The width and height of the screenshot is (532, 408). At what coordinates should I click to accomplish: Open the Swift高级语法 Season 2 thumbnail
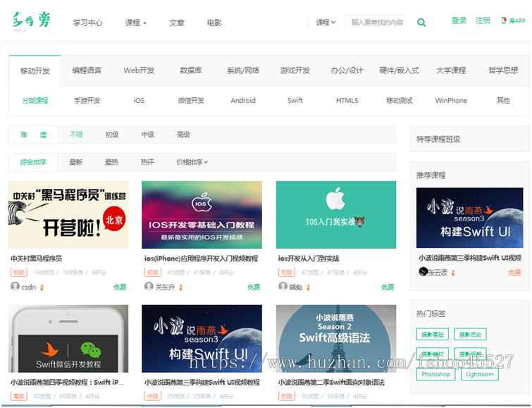(x=336, y=339)
